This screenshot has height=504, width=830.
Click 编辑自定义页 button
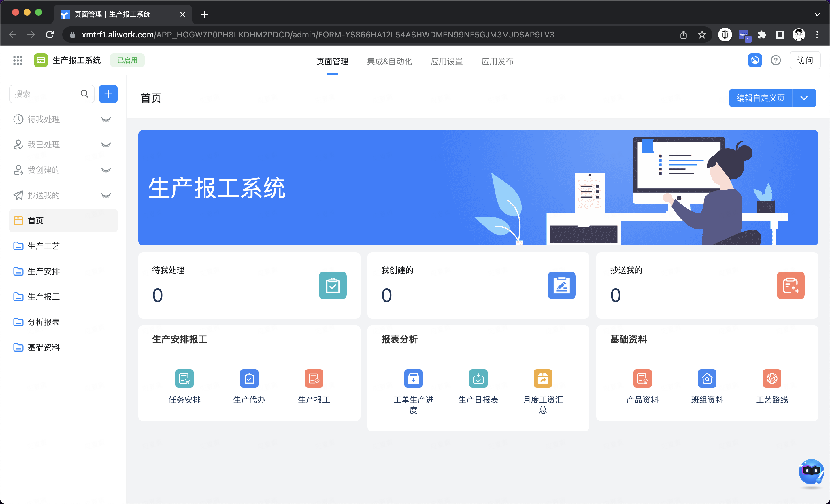click(761, 98)
